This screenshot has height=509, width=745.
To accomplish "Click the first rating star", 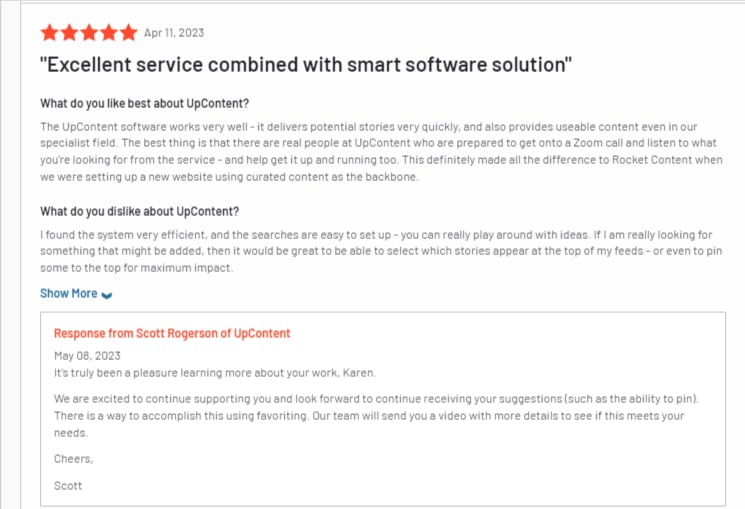I will tap(49, 33).
